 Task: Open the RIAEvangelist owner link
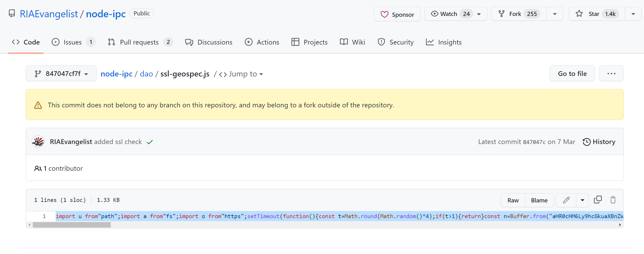[49, 14]
